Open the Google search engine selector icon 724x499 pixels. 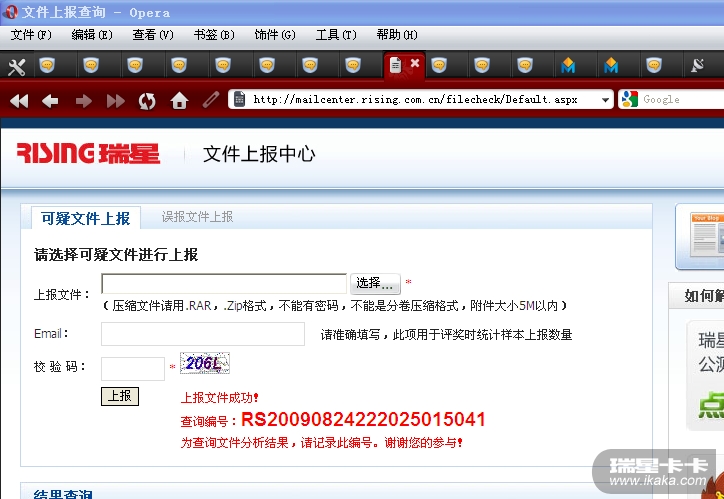pos(629,99)
